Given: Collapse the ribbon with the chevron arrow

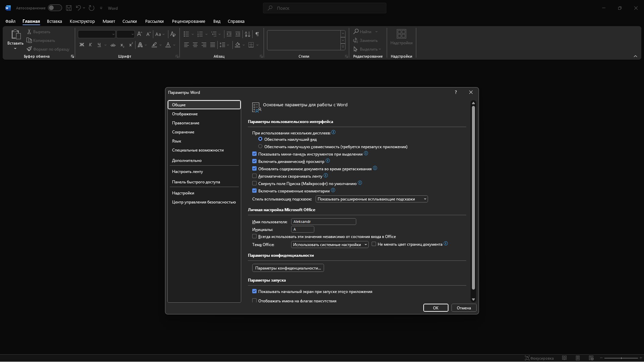Looking at the screenshot, I should click(635, 56).
